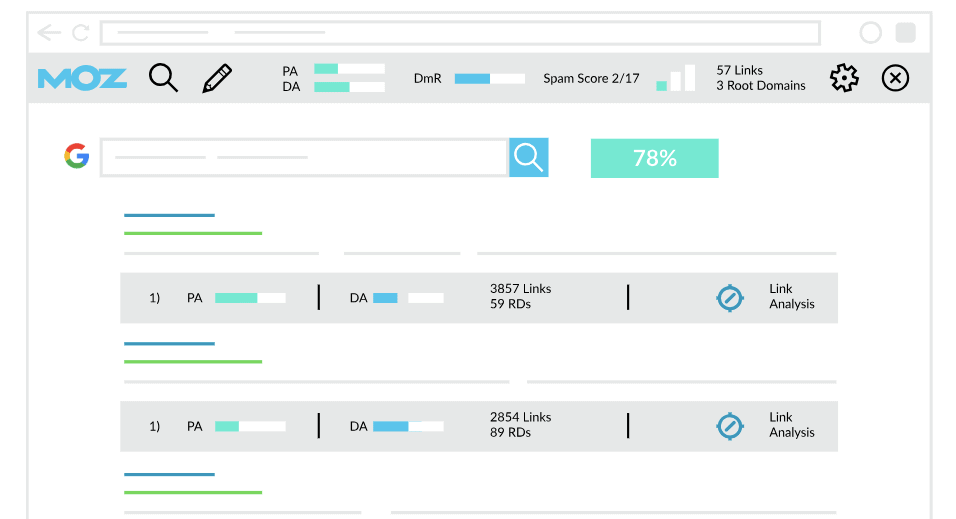Click the DmR bar in the toolbar
The height and width of the screenshot is (519, 956).
coord(489,78)
